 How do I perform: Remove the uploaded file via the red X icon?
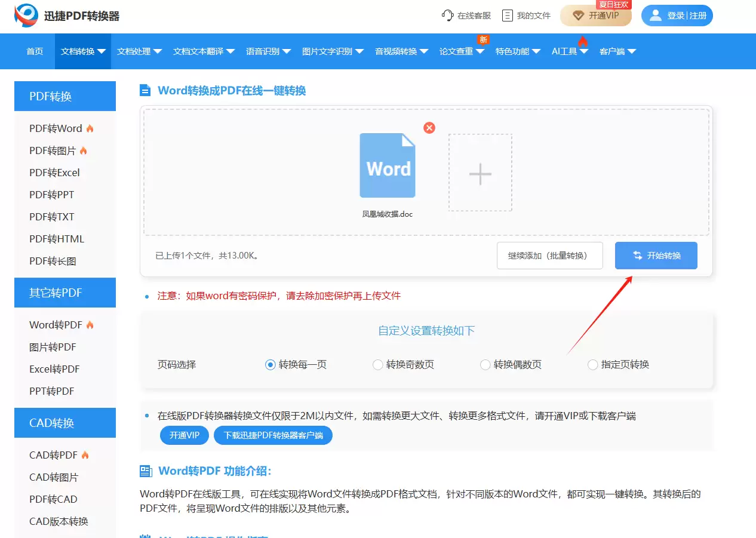[429, 127]
